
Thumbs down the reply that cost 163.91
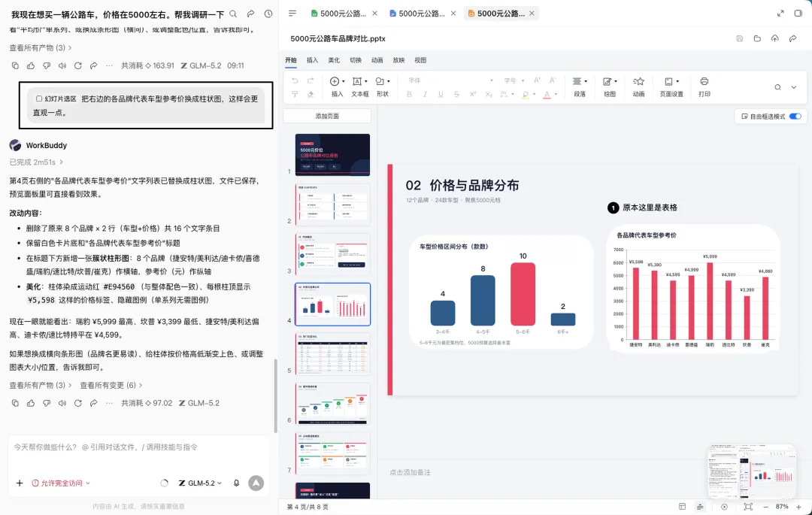[x=47, y=65]
